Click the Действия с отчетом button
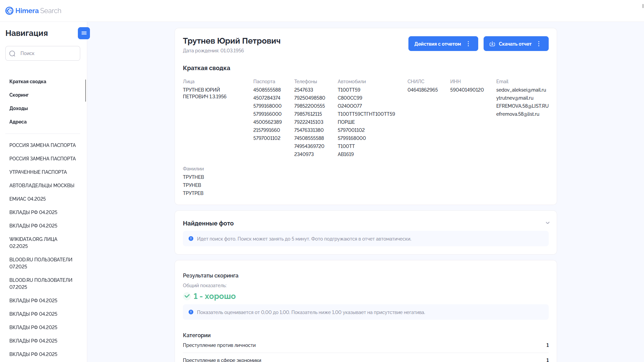This screenshot has height=362, width=644. [x=443, y=44]
